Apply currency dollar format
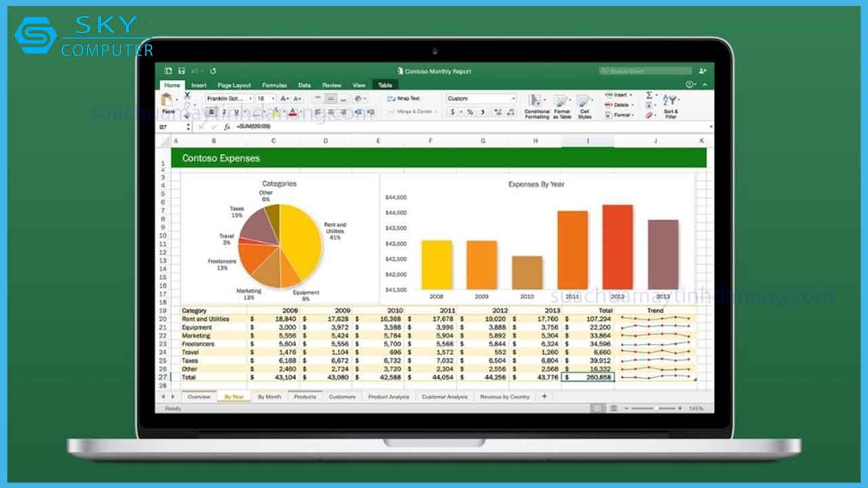868x488 pixels. (453, 112)
